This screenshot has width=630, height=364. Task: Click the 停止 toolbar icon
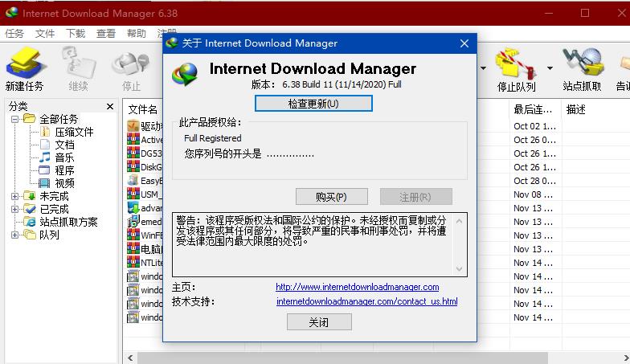pos(131,68)
